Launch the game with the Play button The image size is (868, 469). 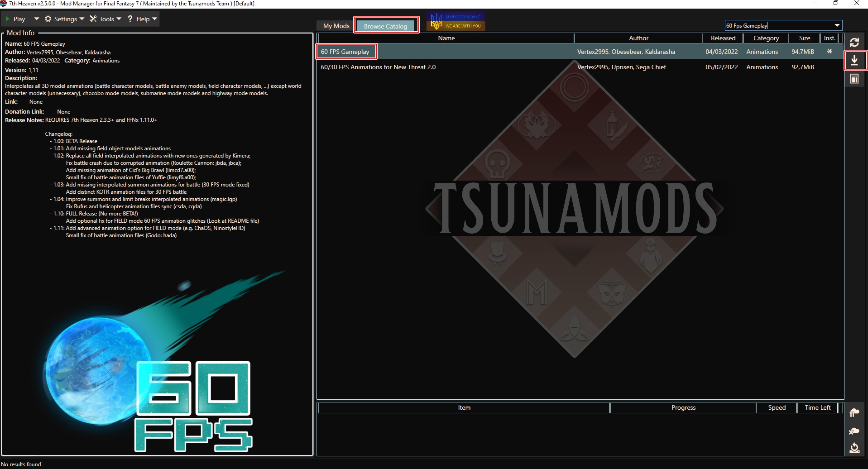point(15,19)
